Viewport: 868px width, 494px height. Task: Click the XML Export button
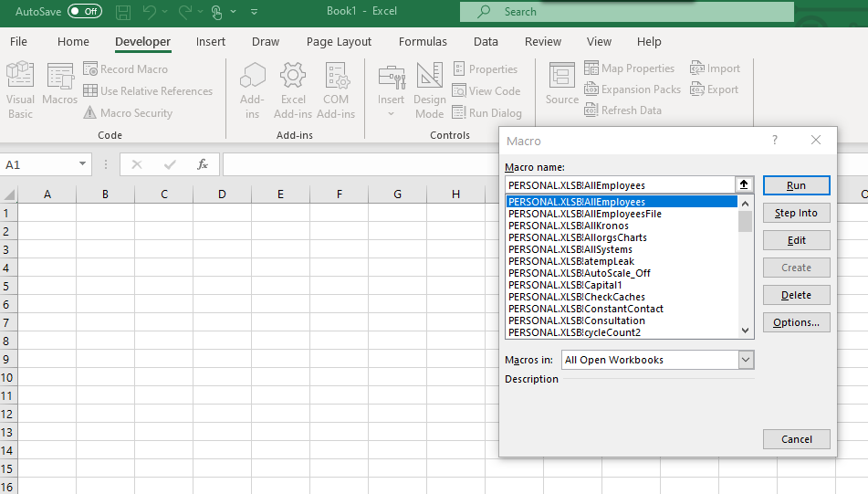(714, 89)
